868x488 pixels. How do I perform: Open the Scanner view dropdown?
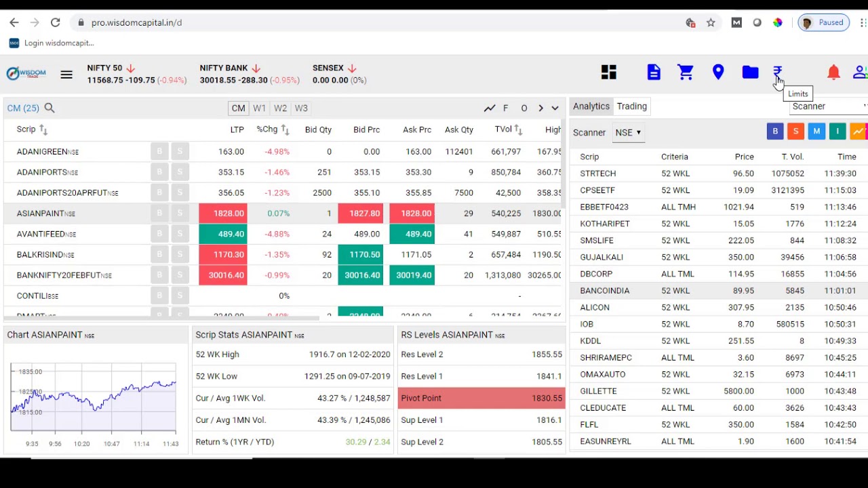pos(829,106)
